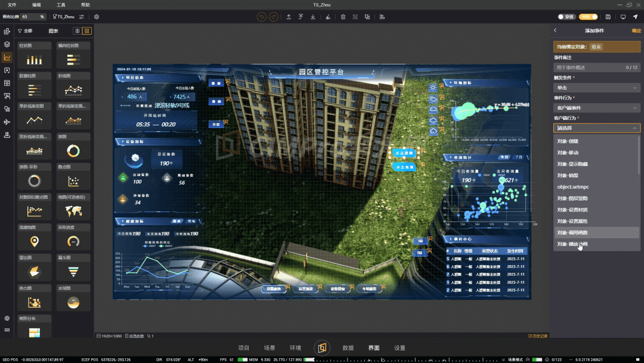This screenshot has width=644, height=363.
Task: Click the sun weather icon on canvas
Action: pyautogui.click(x=433, y=88)
